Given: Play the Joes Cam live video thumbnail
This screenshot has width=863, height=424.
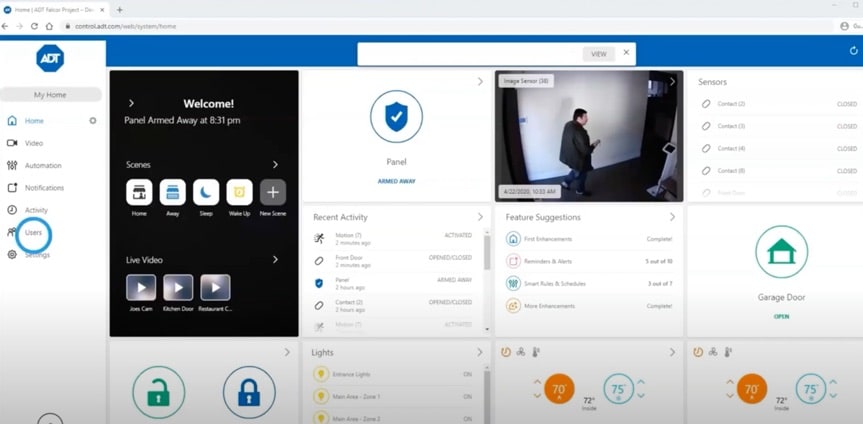Looking at the screenshot, I should (141, 287).
